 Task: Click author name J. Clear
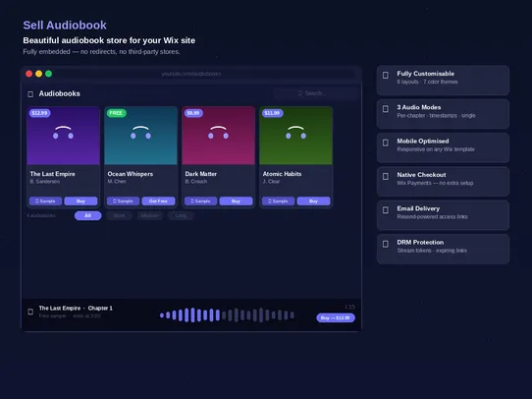point(271,182)
